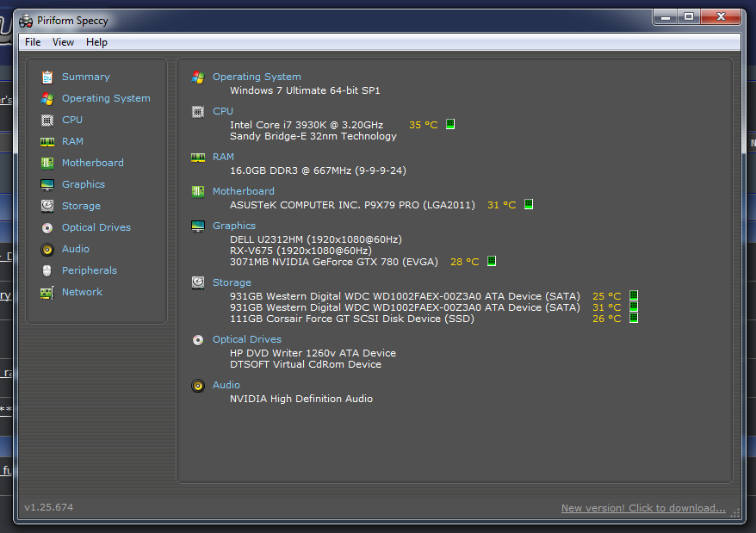
Task: Click the Peripherals mouse icon in sidebar
Action: [47, 270]
